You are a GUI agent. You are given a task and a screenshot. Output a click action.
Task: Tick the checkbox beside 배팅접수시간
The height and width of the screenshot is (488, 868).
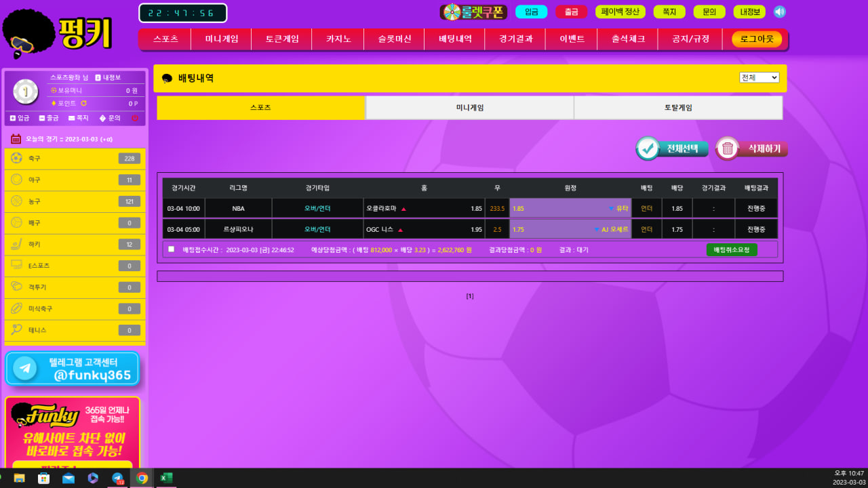tap(171, 249)
